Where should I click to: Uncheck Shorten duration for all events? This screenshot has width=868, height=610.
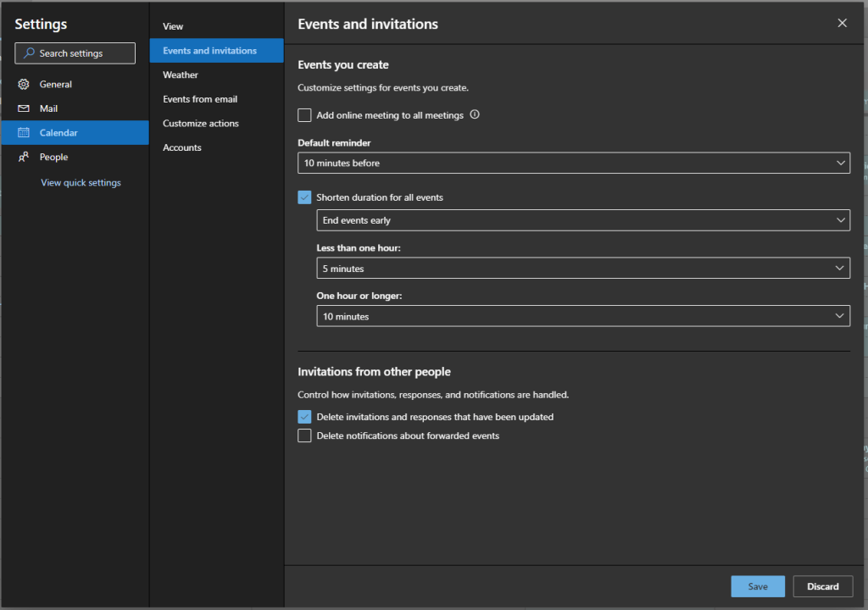tap(304, 197)
